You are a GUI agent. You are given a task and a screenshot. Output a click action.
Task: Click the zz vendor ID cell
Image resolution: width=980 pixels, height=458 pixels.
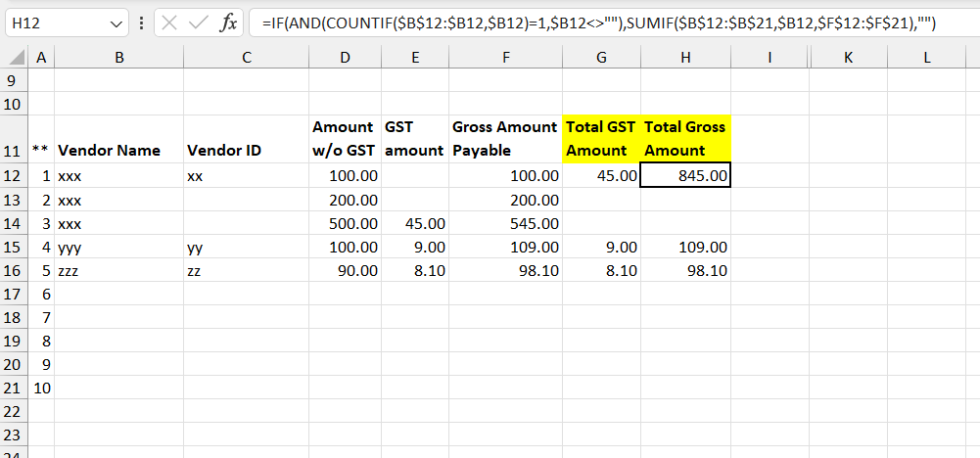[247, 270]
